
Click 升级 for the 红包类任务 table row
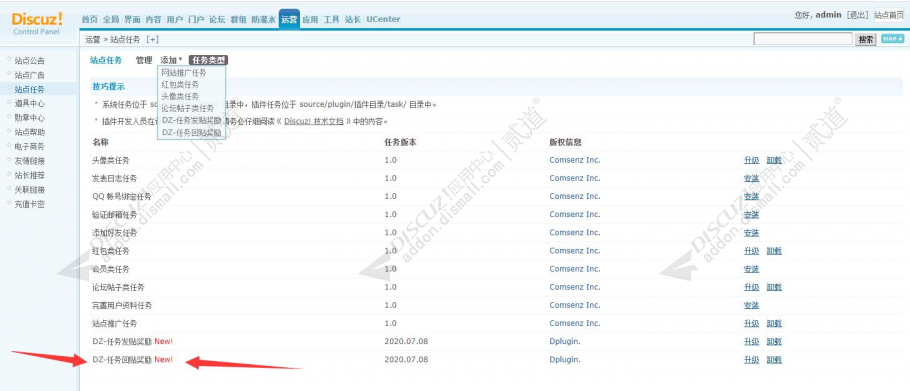(x=752, y=251)
